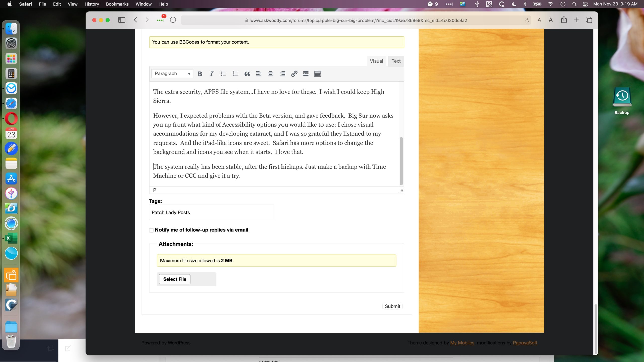Click the page vertical scrollbar
This screenshot has height=362, width=644.
(595, 329)
